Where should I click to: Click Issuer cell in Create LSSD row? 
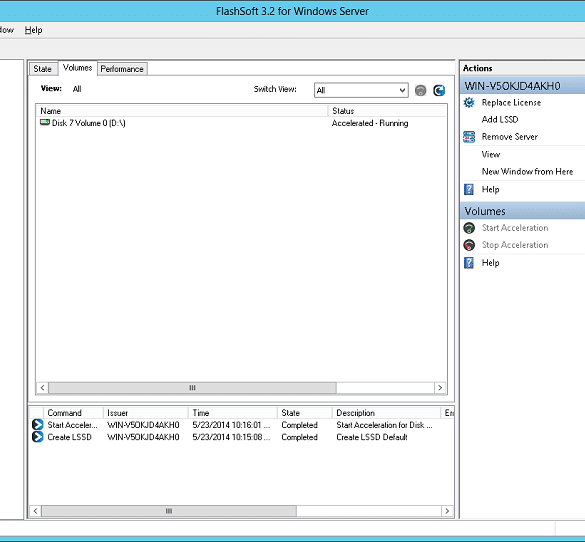tap(143, 437)
